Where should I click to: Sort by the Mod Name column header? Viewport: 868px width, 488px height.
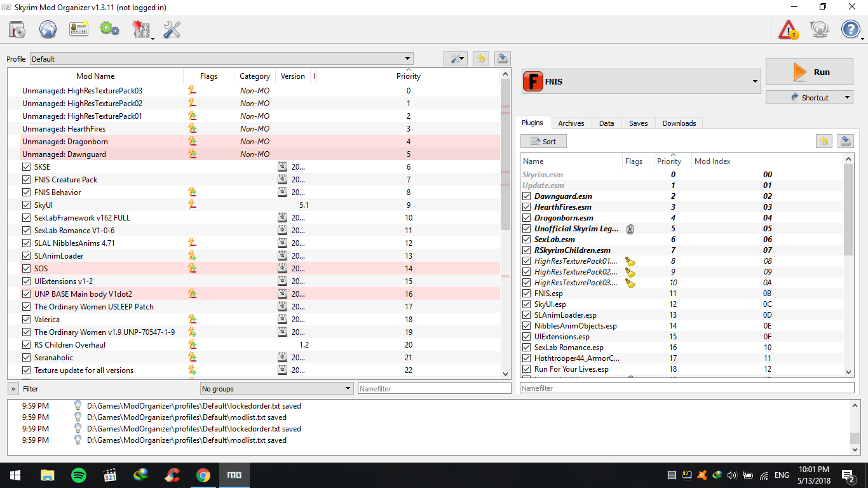(95, 76)
